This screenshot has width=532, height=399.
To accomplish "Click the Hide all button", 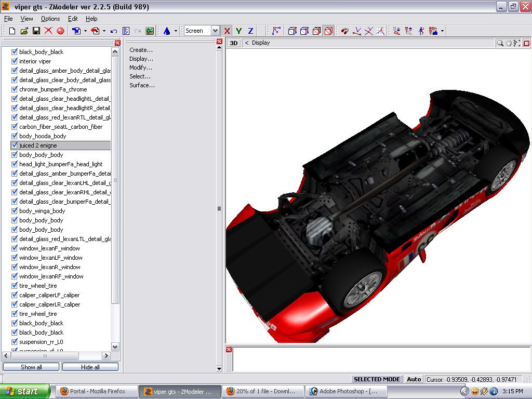I will point(90,367).
